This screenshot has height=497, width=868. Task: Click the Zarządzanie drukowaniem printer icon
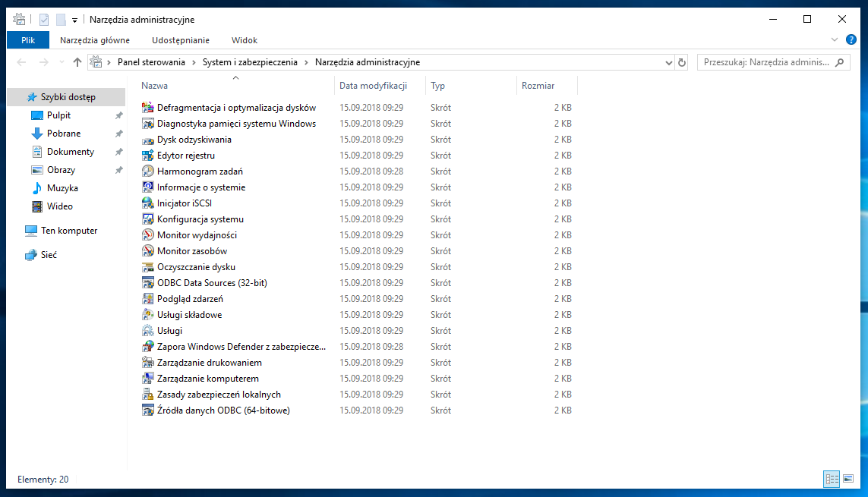coord(147,363)
